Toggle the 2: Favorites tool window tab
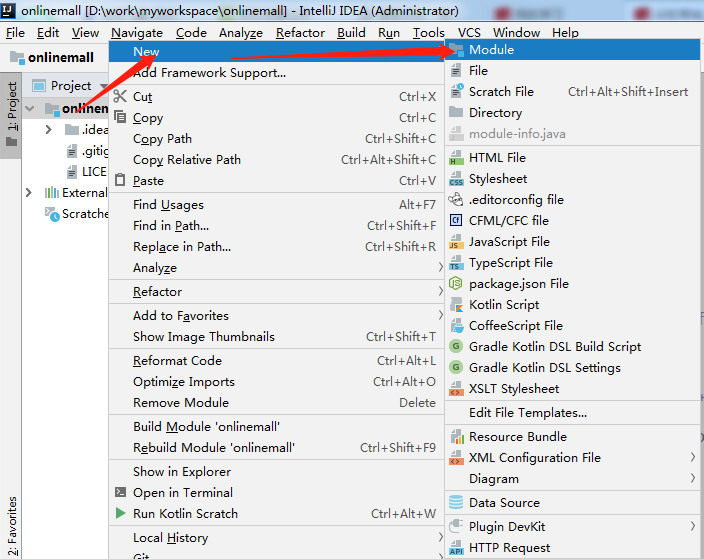Screen dimensions: 704x559 (11, 526)
